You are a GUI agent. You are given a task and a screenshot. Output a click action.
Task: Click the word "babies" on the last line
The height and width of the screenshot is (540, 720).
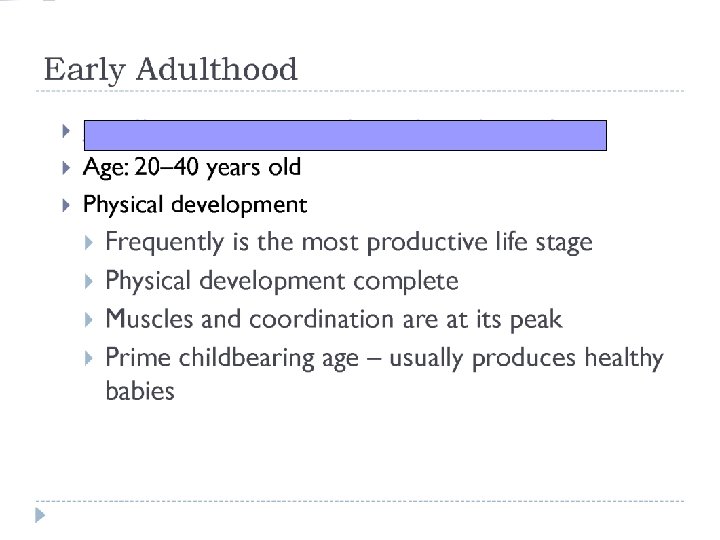click(x=140, y=392)
